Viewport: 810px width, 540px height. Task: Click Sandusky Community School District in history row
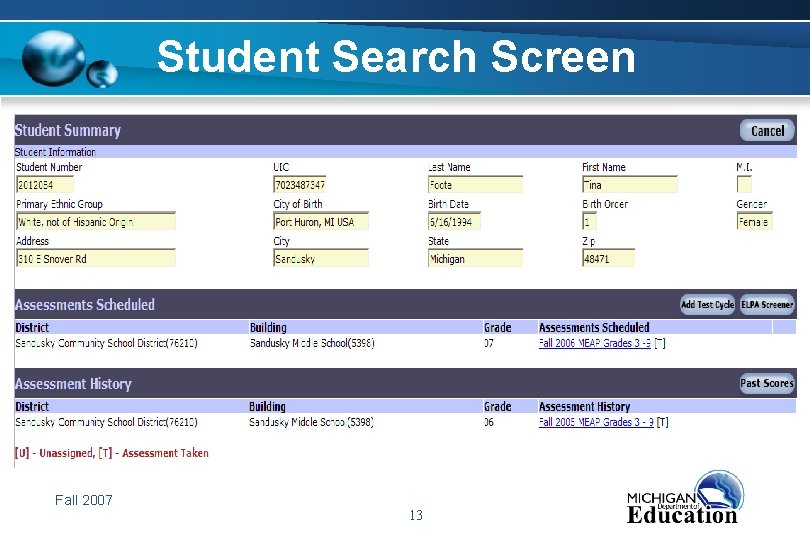[x=106, y=422]
